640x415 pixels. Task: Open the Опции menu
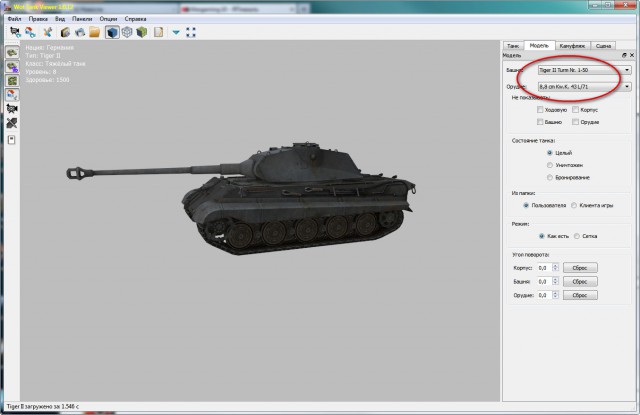click(108, 19)
